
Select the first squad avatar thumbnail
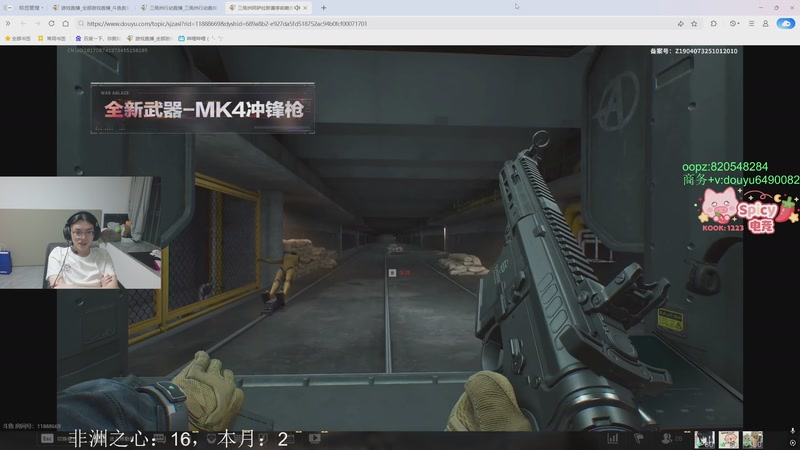704,439
